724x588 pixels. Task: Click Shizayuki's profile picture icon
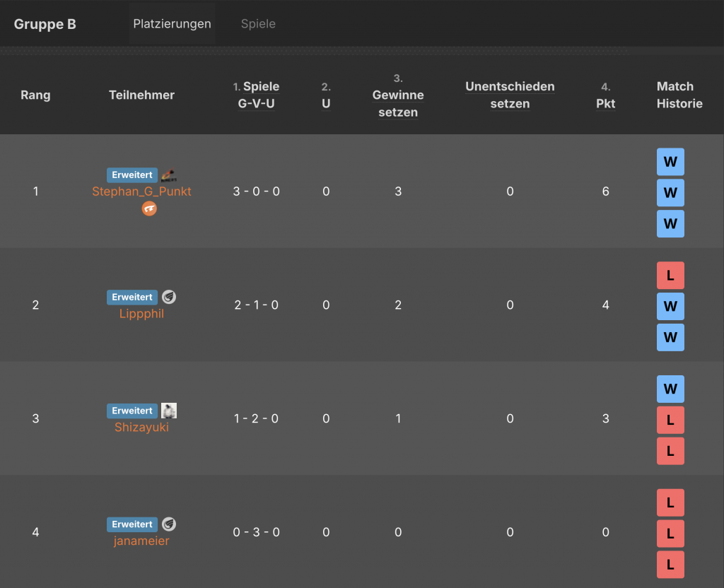coord(168,411)
